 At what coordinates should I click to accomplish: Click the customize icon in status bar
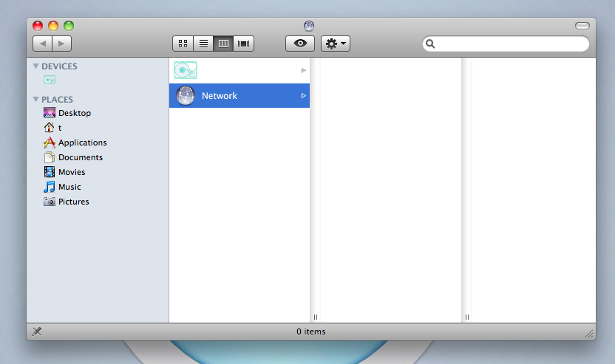click(37, 332)
